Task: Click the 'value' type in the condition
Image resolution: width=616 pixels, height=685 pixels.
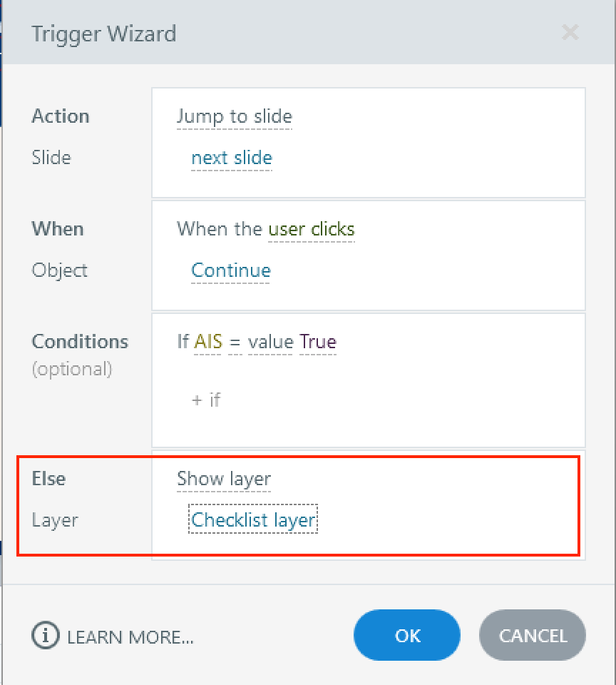Action: pyautogui.click(x=271, y=342)
